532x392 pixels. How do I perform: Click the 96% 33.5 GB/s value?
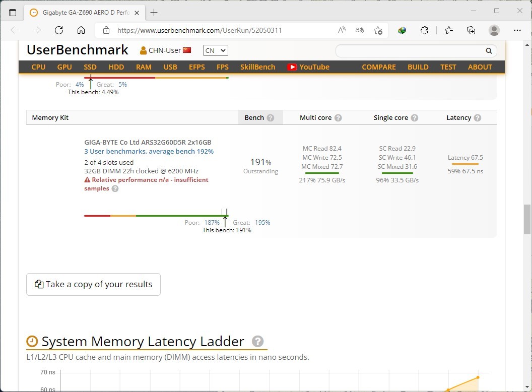(397, 180)
